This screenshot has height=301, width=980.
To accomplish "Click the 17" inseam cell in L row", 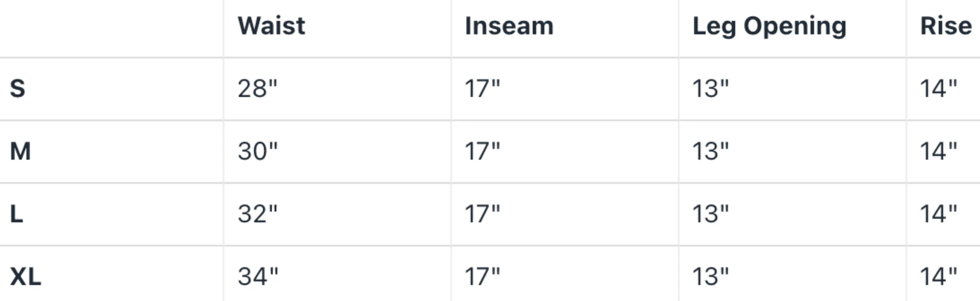I will tap(482, 214).
